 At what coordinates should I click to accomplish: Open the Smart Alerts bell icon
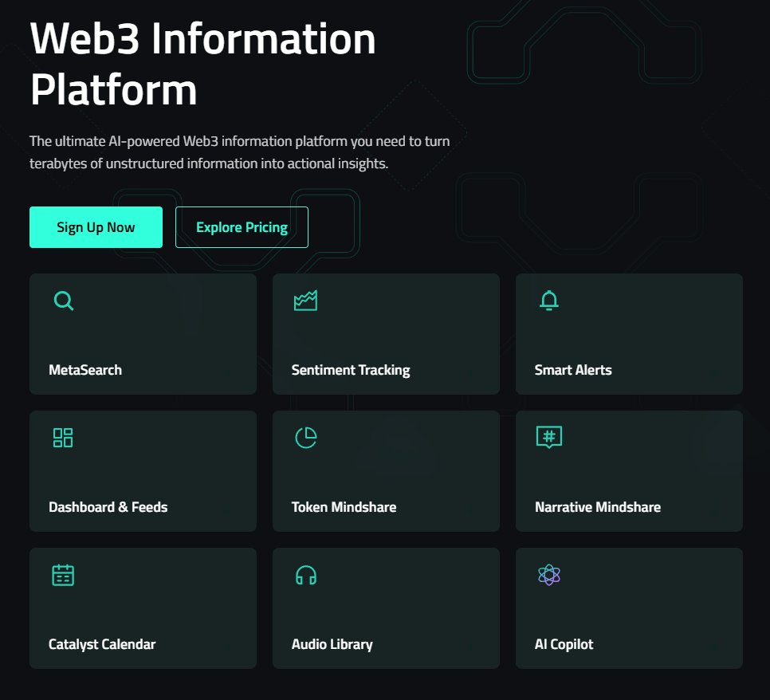(x=549, y=301)
